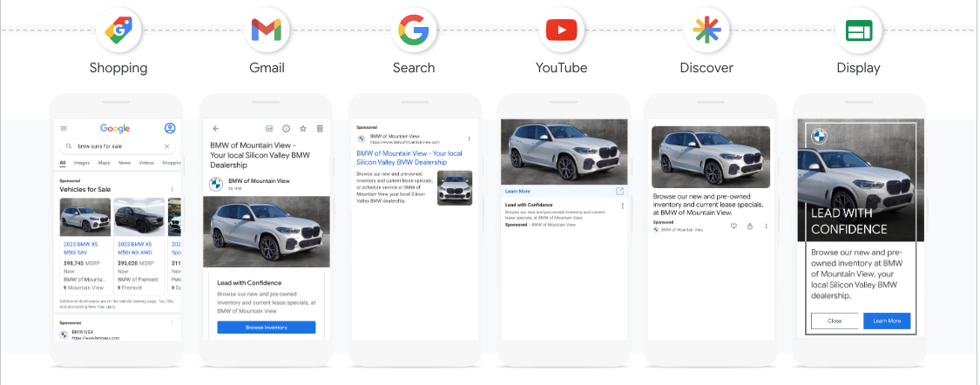Click the Display layout icon
Screen dimensions: 980x385
(x=858, y=30)
